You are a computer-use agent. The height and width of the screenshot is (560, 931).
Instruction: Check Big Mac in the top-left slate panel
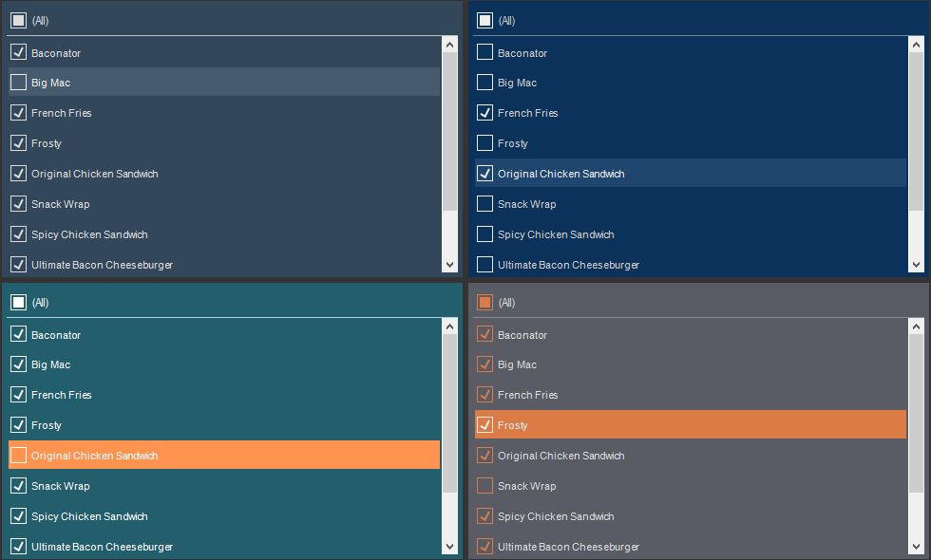pyautogui.click(x=18, y=83)
